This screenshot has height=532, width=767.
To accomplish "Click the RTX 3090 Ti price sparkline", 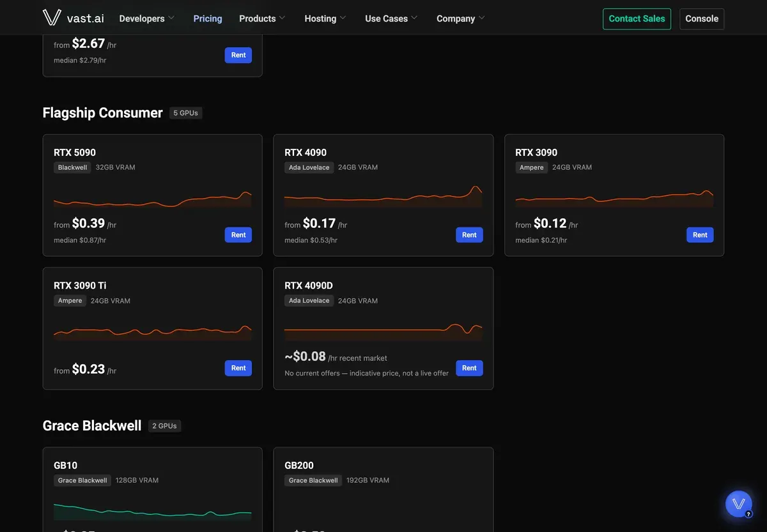I will click(x=153, y=332).
